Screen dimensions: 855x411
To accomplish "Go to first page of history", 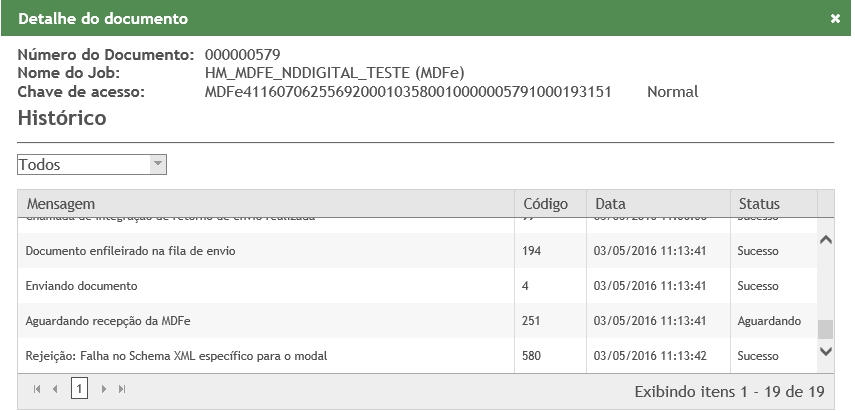I will coord(37,389).
